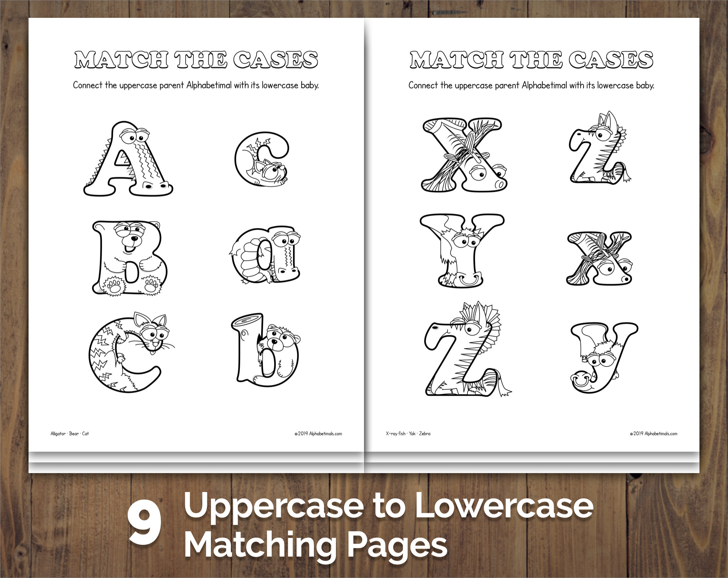Click the left page Match The Cases title
The width and height of the screenshot is (728, 578).
[x=196, y=60]
